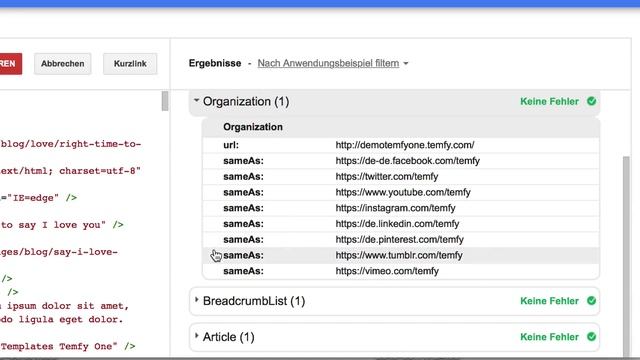Image resolution: width=640 pixels, height=360 pixels.
Task: Select the url value http://demotemfyone.temfy.com/
Action: [404, 145]
